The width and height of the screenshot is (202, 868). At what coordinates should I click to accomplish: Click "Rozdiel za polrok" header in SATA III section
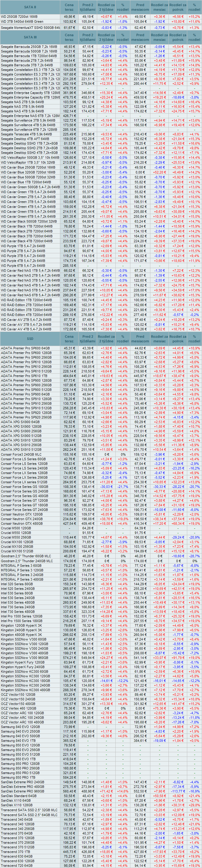(x=178, y=37)
